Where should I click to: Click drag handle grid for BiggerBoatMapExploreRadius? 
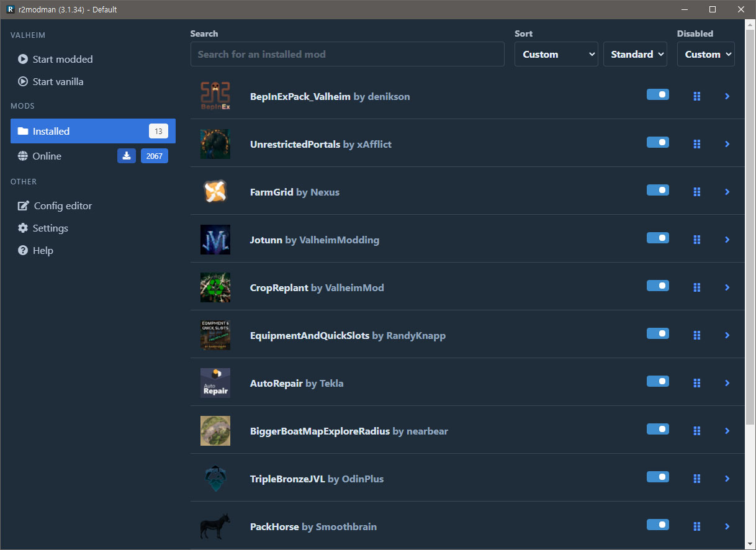[697, 431]
